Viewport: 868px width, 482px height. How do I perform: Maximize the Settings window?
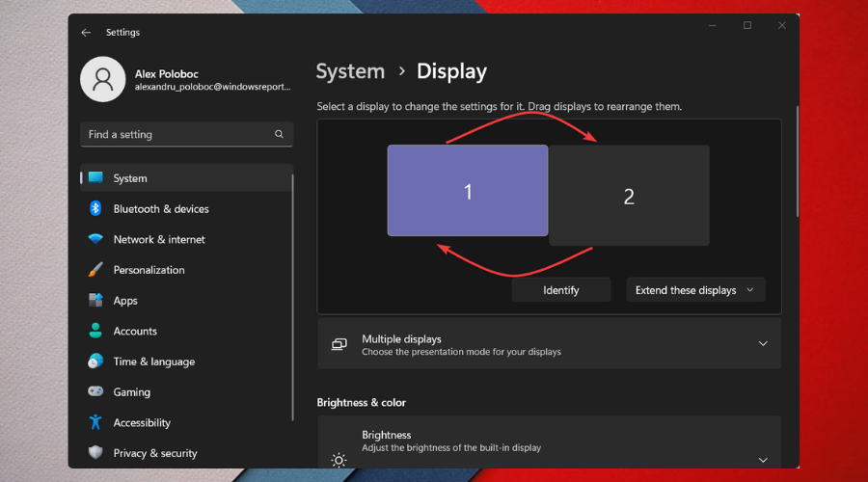point(747,25)
